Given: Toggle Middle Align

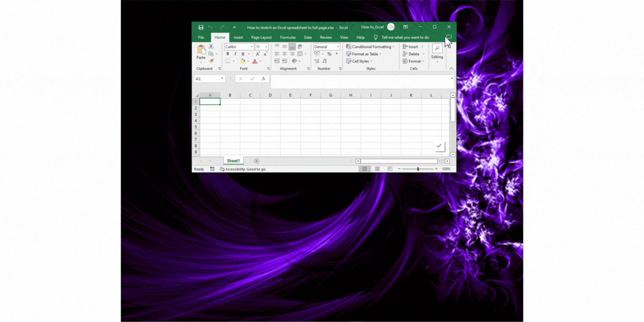Looking at the screenshot, I should tap(285, 46).
